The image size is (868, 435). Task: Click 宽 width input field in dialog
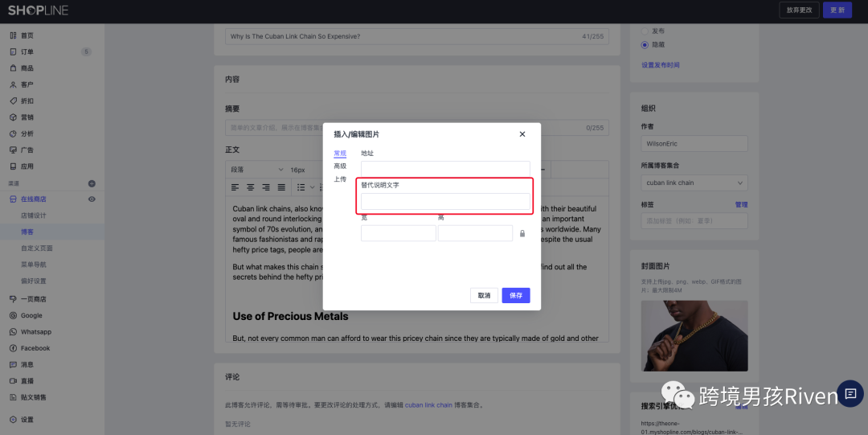399,232
